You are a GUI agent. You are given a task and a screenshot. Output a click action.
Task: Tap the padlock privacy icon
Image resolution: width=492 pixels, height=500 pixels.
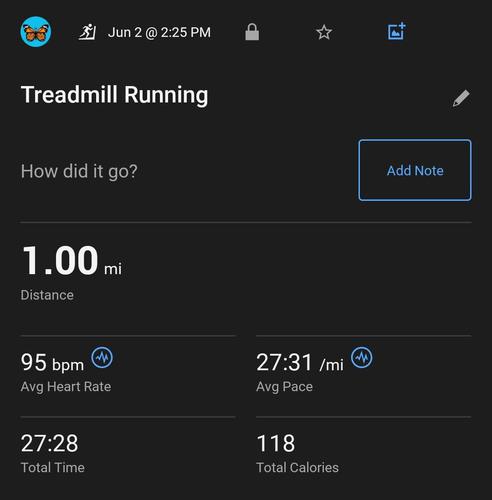click(252, 32)
